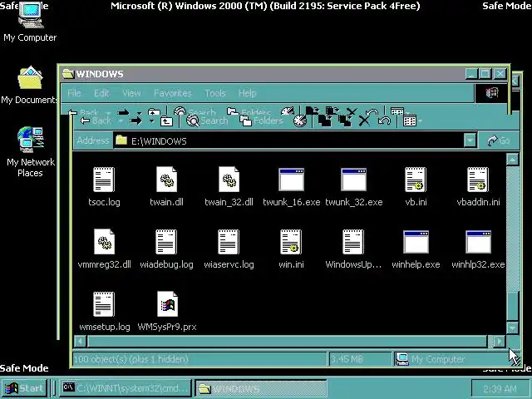This screenshot has height=399, width=532.
Task: Click the Delete X icon in the lower toolbar row
Action: click(364, 121)
